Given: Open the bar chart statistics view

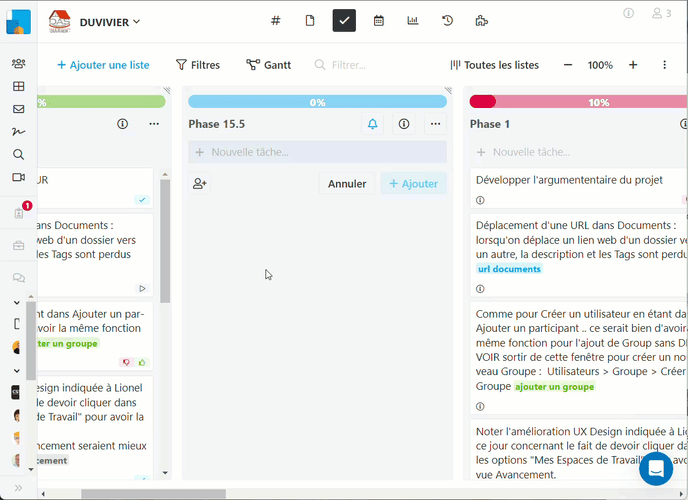Looking at the screenshot, I should coord(413,20).
